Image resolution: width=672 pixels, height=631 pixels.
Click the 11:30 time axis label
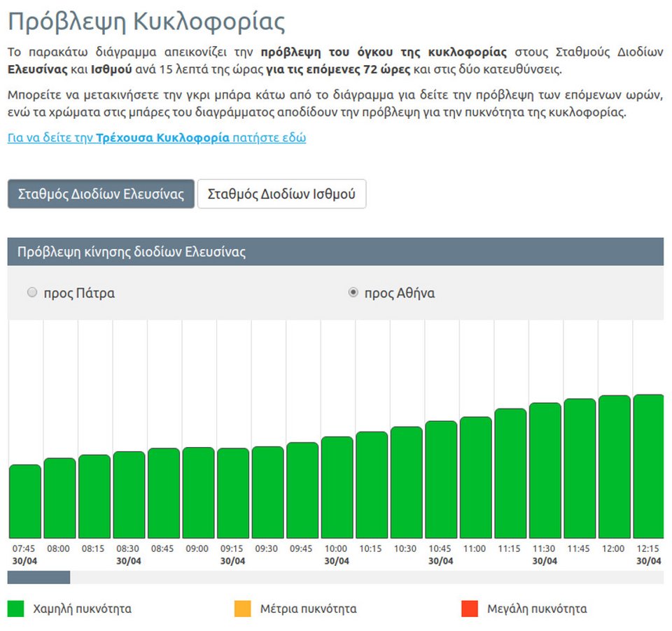coord(545,549)
